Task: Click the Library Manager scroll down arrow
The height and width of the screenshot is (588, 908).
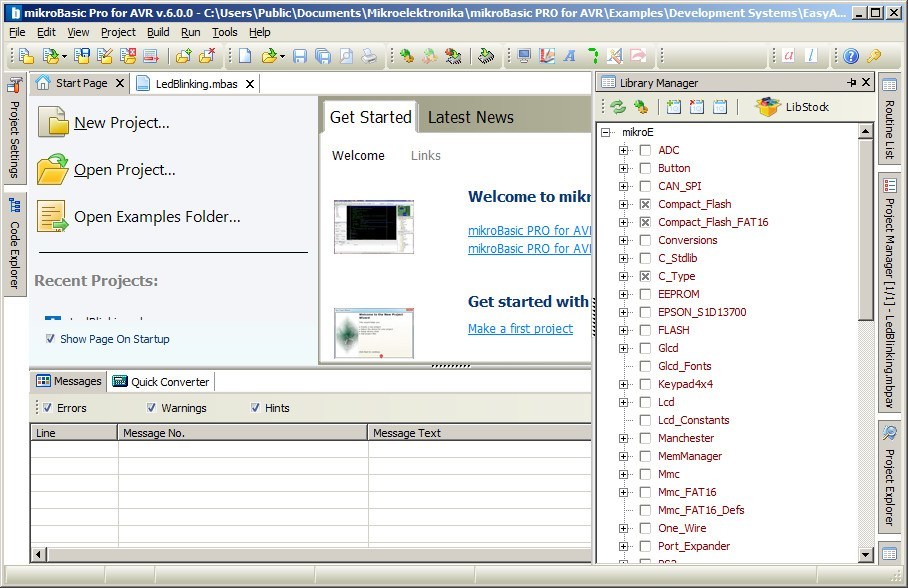Action: pyautogui.click(x=866, y=554)
